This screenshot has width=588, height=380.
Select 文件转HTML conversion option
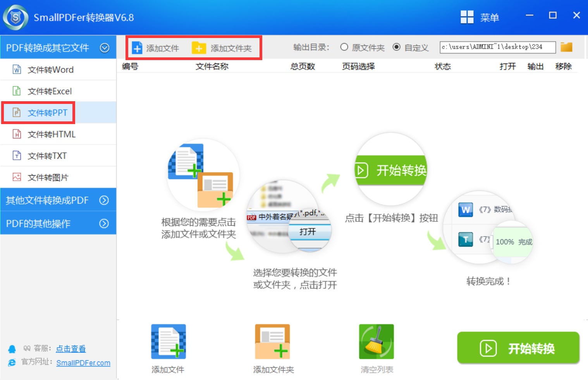click(58, 134)
